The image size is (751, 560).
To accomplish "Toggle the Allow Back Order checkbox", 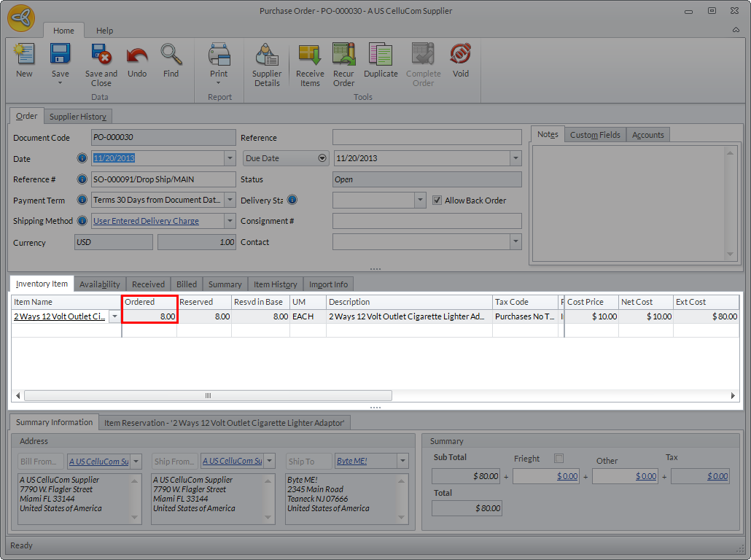I will click(437, 201).
